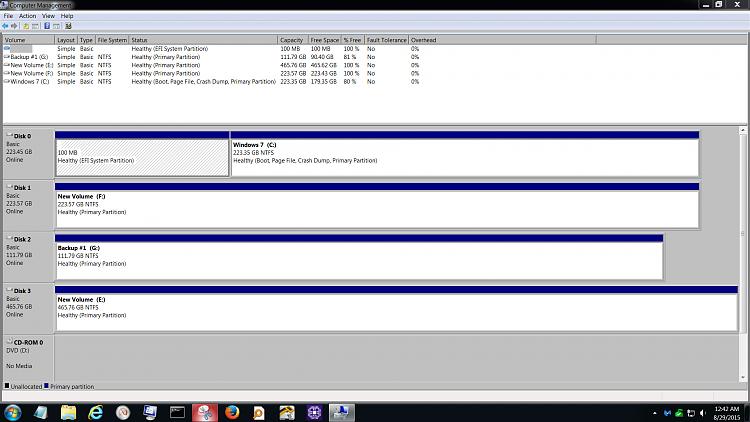Show hidden tray icons arrow
750x422 pixels.
(x=655, y=413)
